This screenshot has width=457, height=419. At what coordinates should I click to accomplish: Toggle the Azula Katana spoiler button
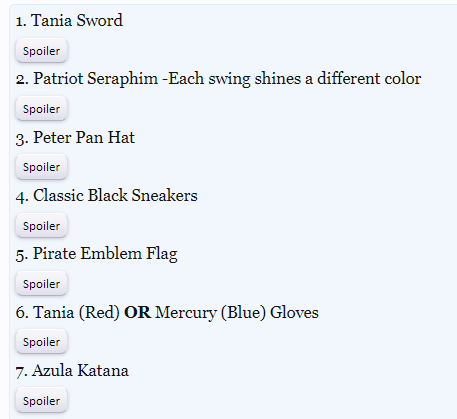[x=41, y=400]
